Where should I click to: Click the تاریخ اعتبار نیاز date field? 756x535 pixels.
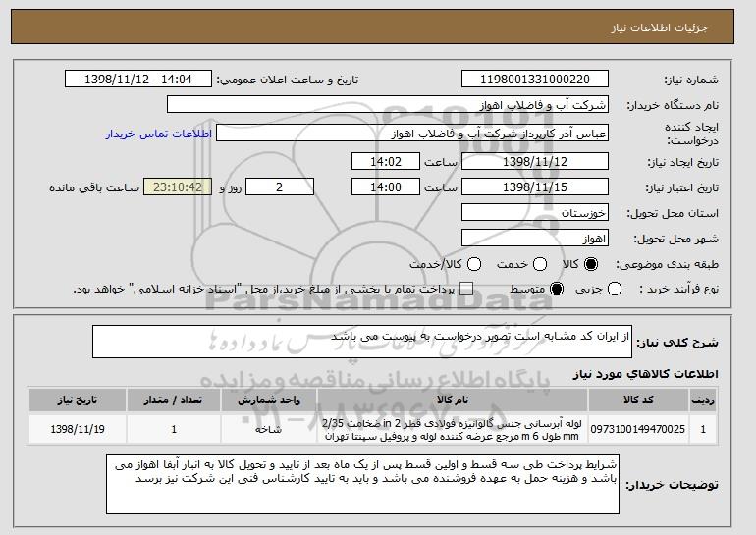pyautogui.click(x=534, y=187)
